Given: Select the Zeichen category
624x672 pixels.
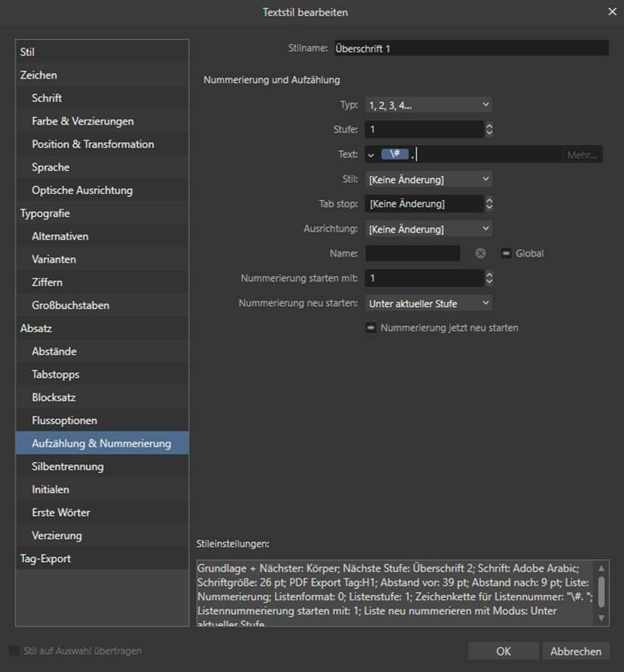Looking at the screenshot, I should (103, 75).
